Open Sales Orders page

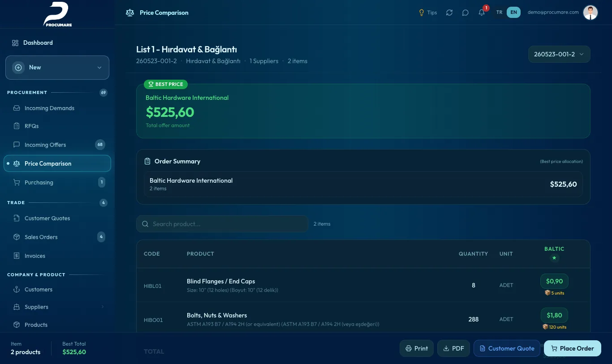[57, 237]
